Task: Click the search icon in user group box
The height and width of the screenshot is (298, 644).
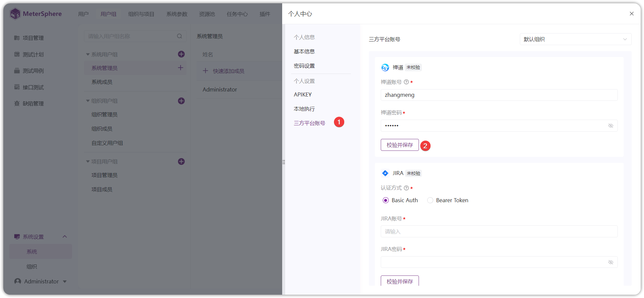Action: tap(180, 36)
